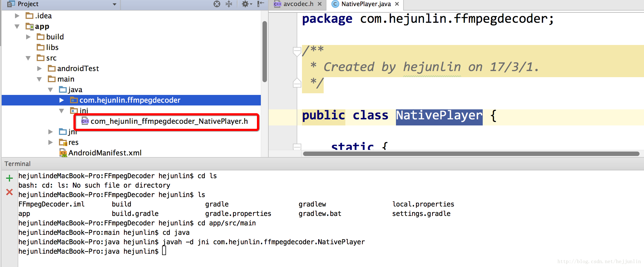
Task: Click the class icon on NativePlayer.java tab
Action: coord(335,4)
